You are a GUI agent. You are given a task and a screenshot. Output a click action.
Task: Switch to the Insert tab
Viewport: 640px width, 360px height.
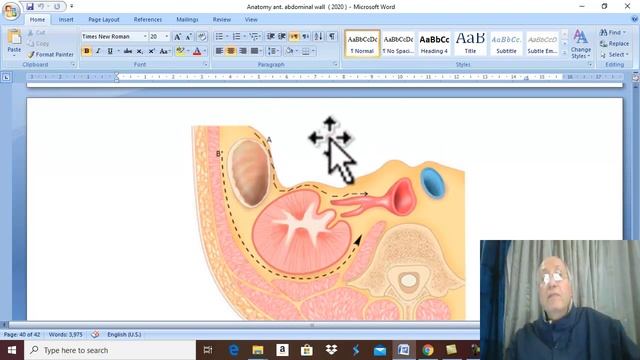tap(66, 19)
